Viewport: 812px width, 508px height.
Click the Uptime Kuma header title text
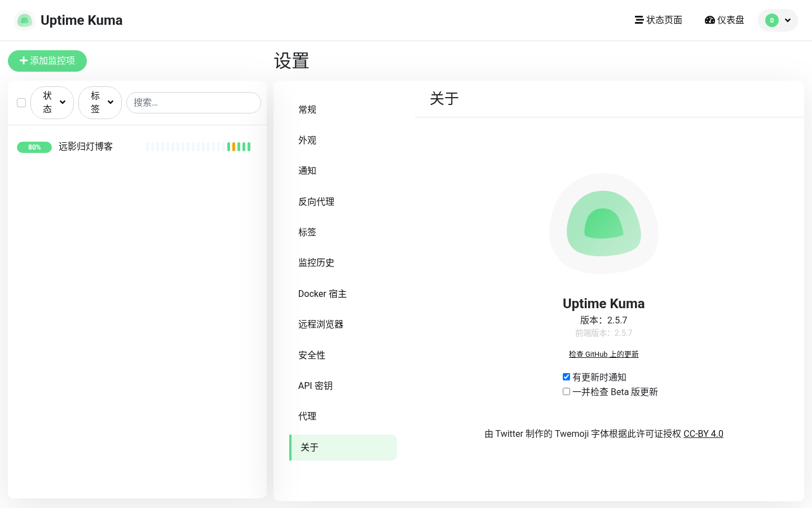(x=81, y=20)
